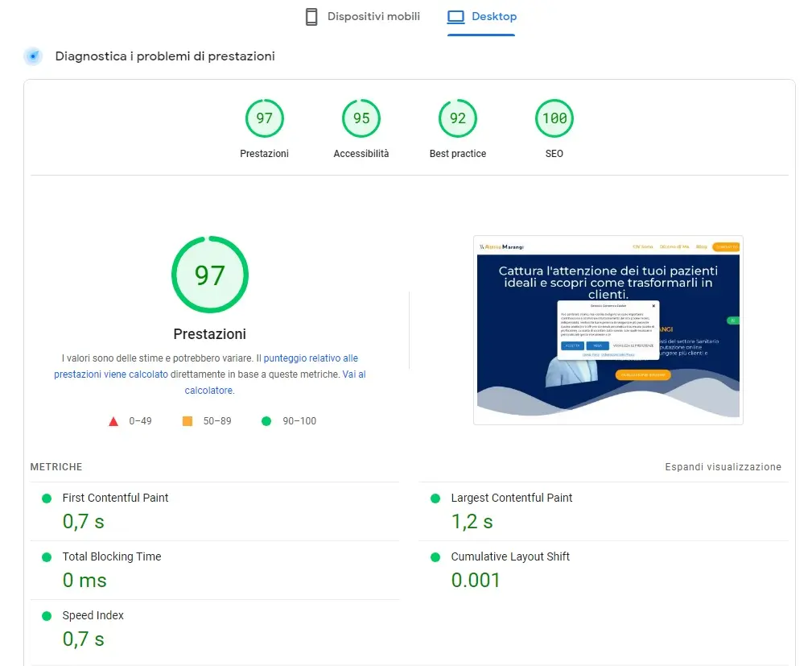Expand the view via Espandi visualizzazione
Viewport: 812px width, 666px height.
pos(723,466)
